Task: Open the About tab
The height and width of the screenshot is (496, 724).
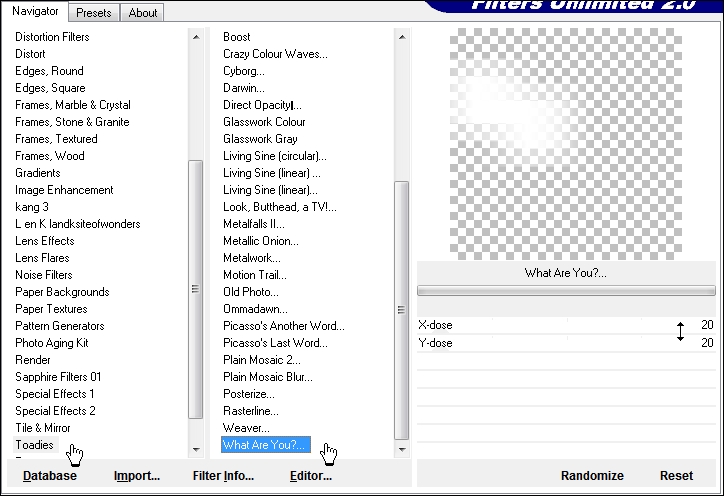Action: click(x=143, y=13)
